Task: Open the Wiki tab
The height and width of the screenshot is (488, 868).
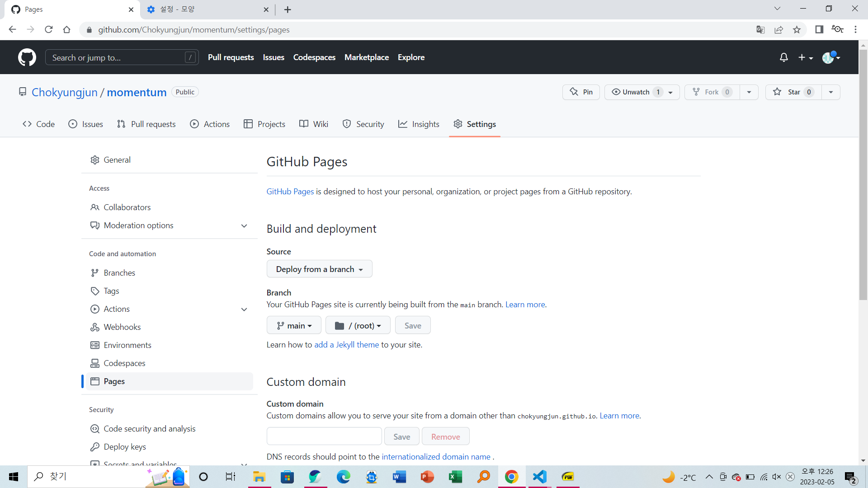Action: coord(314,124)
